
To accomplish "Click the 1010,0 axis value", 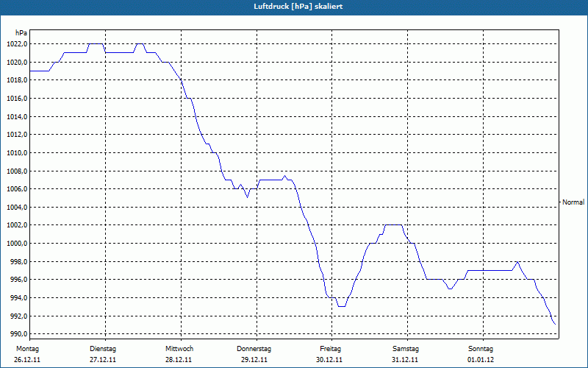I will point(17,153).
